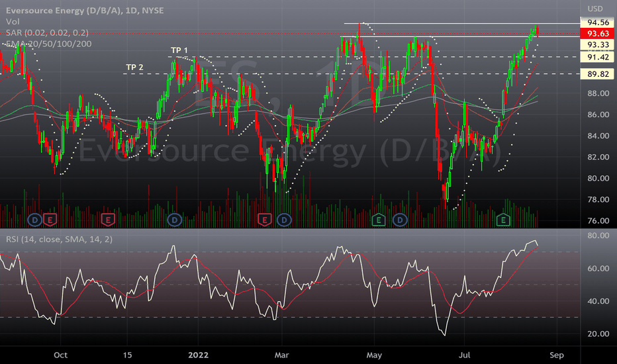Image resolution: width=617 pixels, height=364 pixels.
Task: Select the SAR (0.02, 0.02, 0.2) indicator legend
Action: (47, 32)
